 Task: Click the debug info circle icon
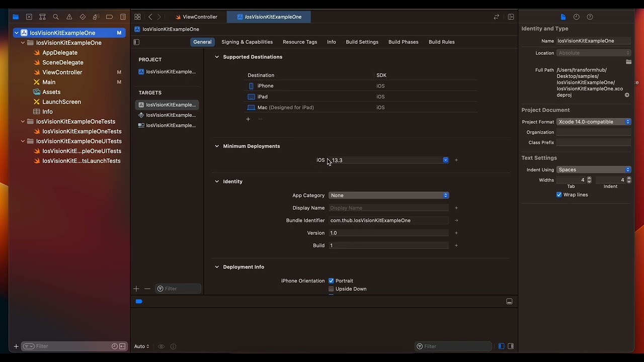(x=173, y=346)
